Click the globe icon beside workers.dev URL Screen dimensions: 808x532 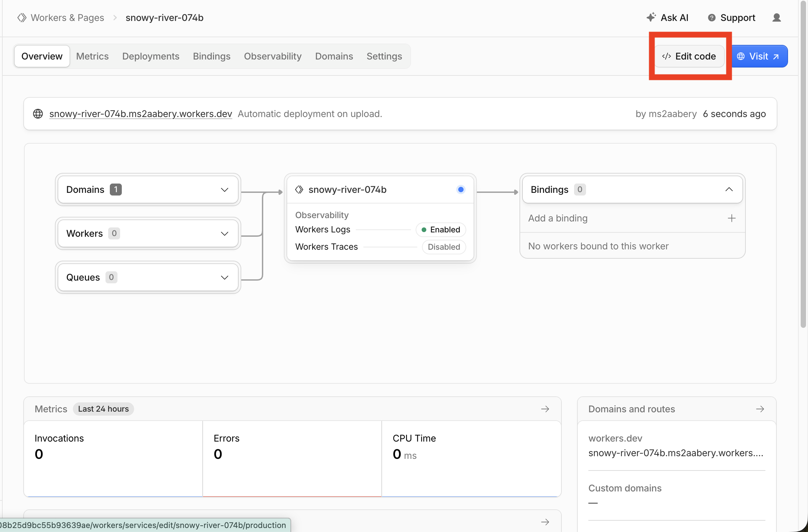pos(38,114)
